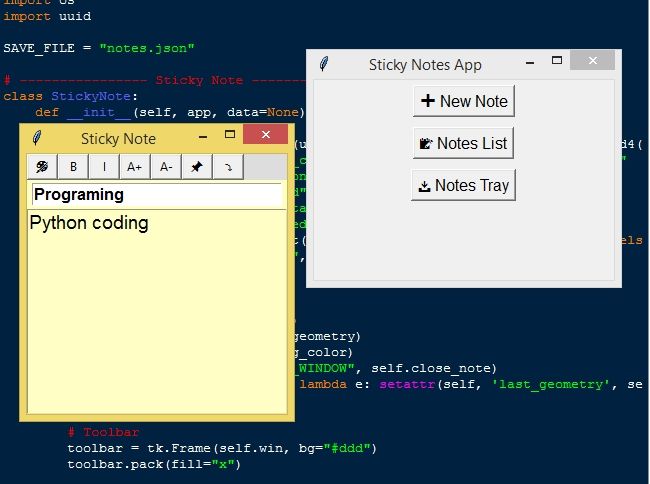Minimize the Sticky Note window
The width and height of the screenshot is (650, 484).
coord(203,136)
